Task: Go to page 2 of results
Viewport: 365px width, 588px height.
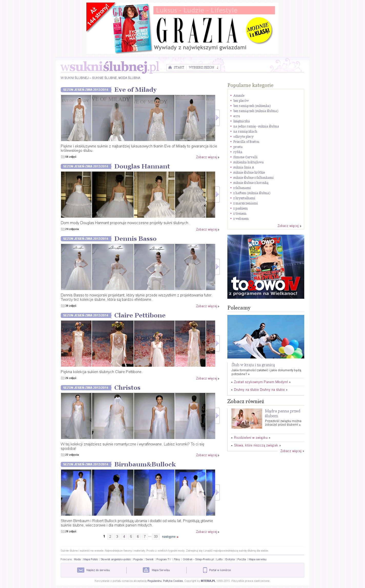Action: tap(110, 536)
